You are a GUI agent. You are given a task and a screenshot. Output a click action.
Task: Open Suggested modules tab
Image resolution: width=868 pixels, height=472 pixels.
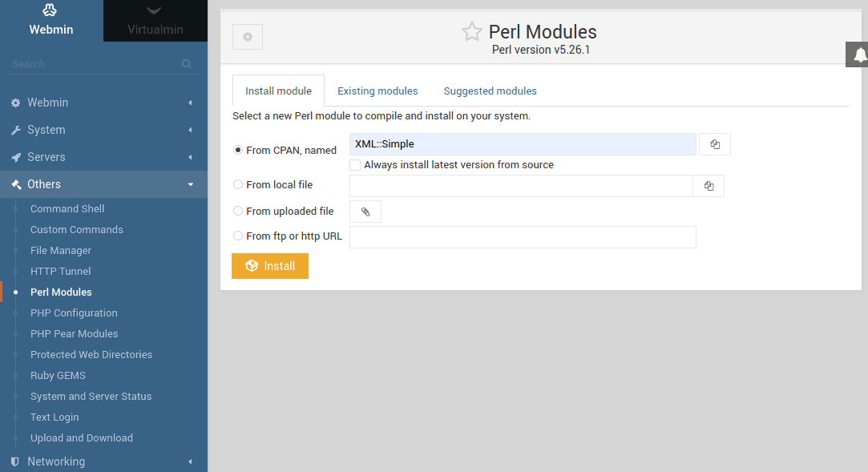[490, 91]
